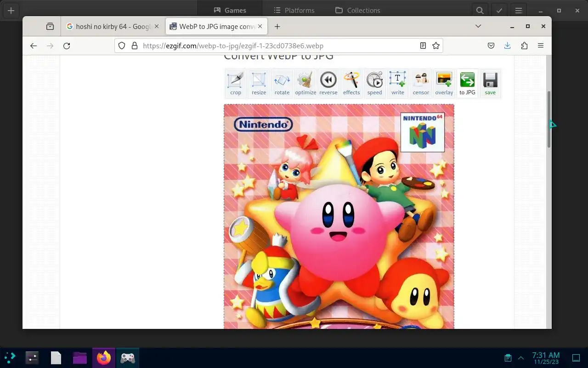
Task: Open Collections tab in background window
Action: click(358, 10)
